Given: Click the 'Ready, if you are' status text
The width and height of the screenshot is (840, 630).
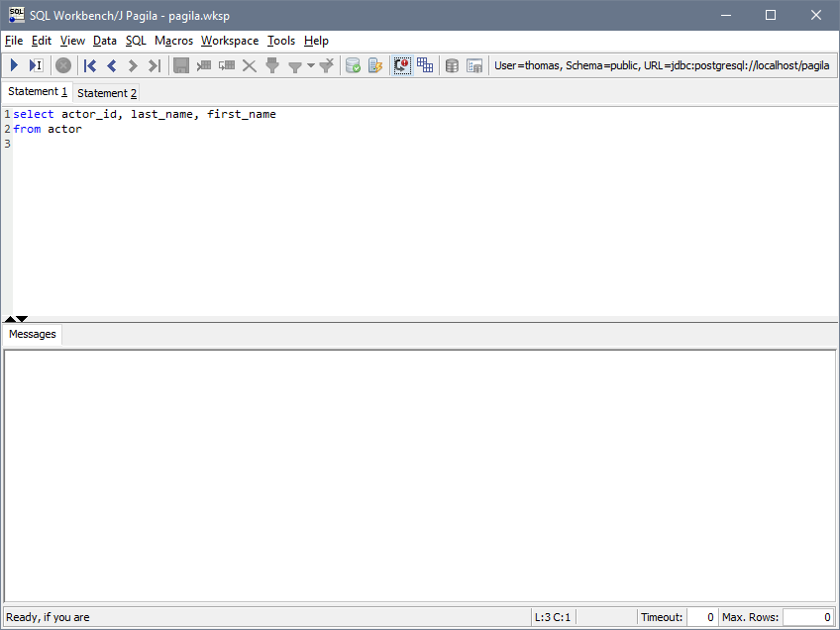Looking at the screenshot, I should coord(48,617).
